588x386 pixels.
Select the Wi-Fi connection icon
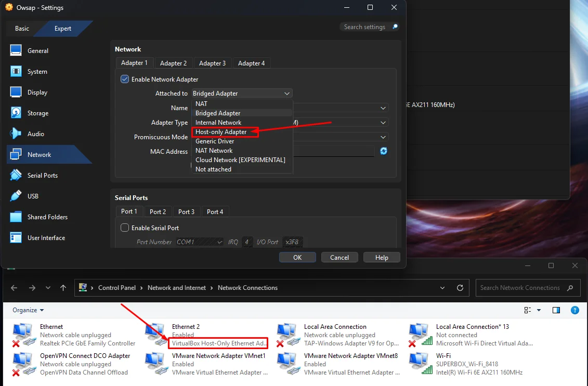pyautogui.click(x=421, y=364)
